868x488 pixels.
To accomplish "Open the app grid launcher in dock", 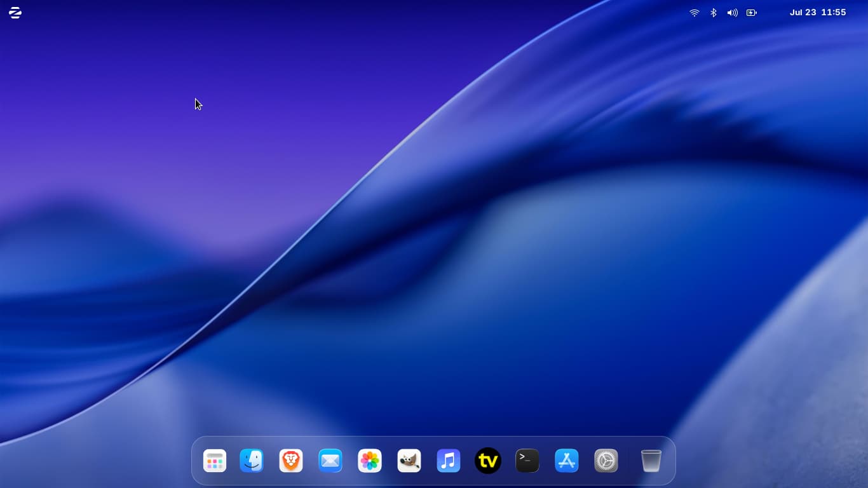I will pos(215,461).
